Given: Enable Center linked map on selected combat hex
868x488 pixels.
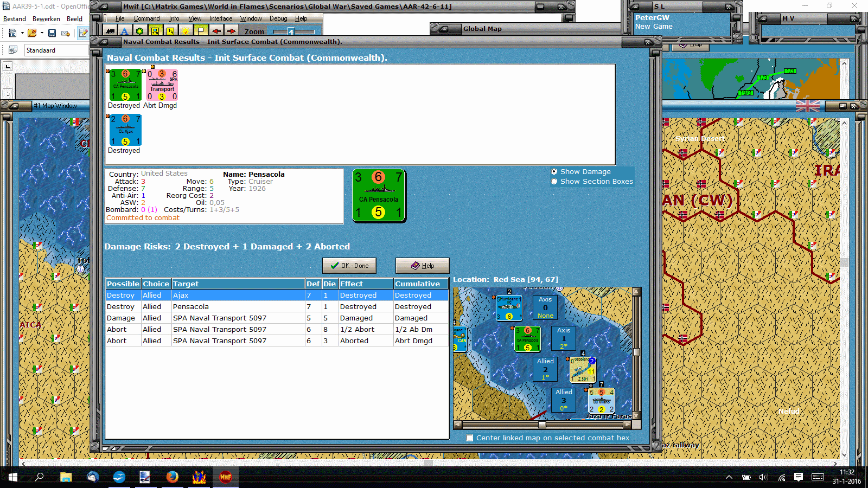Looking at the screenshot, I should pyautogui.click(x=470, y=438).
